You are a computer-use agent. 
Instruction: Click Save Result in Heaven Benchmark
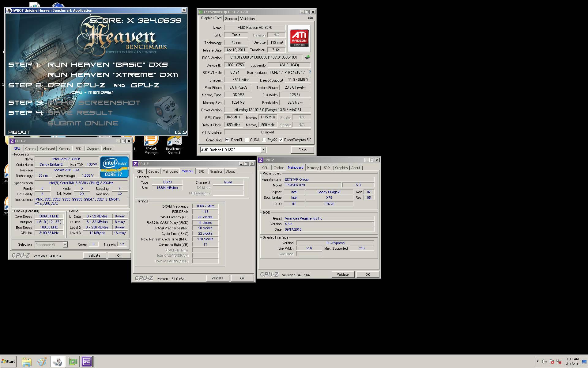click(80, 113)
